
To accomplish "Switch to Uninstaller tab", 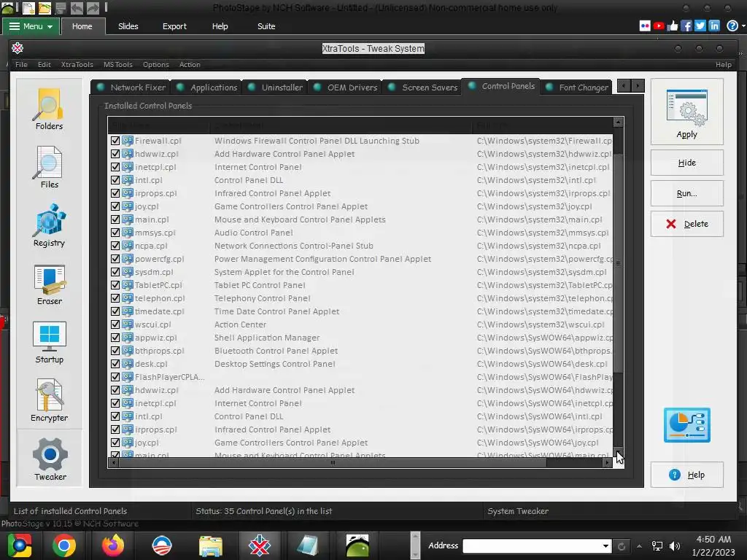I will click(x=275, y=87).
